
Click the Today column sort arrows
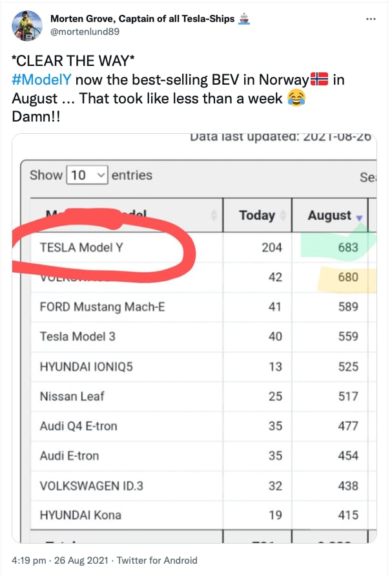click(283, 215)
